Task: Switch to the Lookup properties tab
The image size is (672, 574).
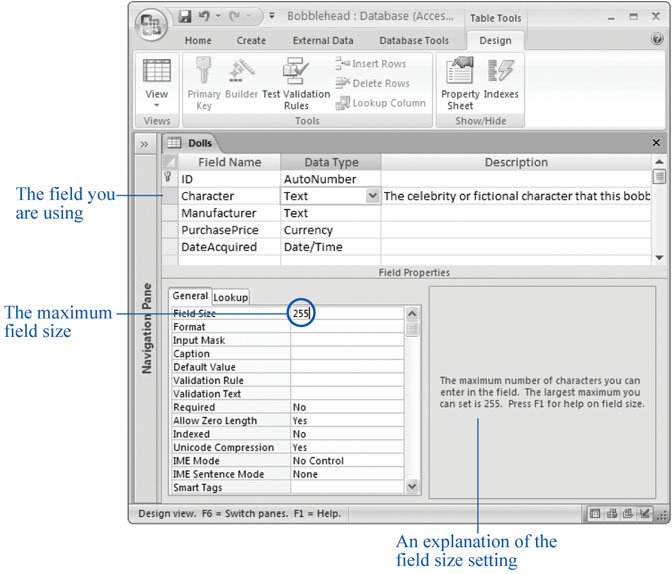Action: tap(230, 297)
